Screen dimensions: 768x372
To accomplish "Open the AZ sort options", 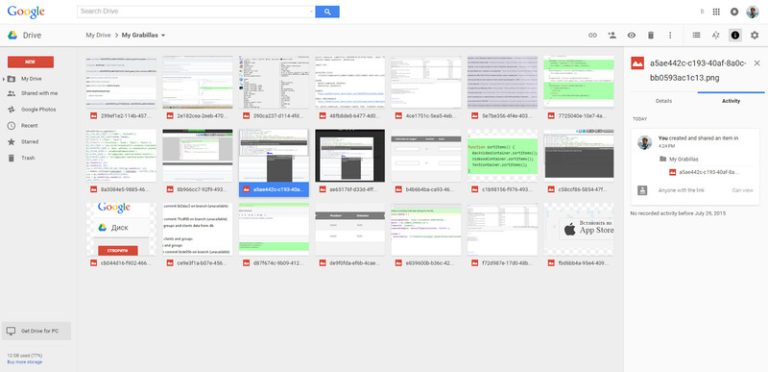I will click(716, 35).
